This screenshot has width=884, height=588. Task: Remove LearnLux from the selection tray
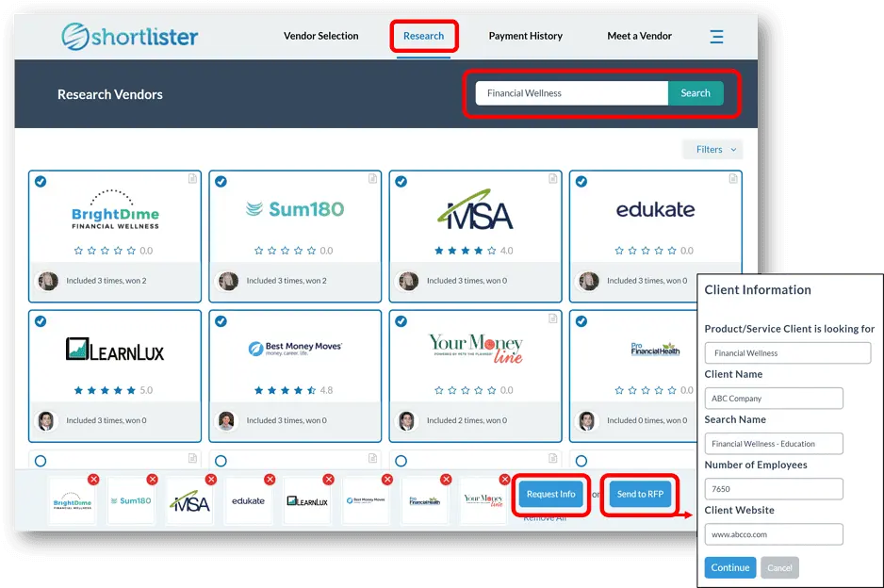coord(329,480)
